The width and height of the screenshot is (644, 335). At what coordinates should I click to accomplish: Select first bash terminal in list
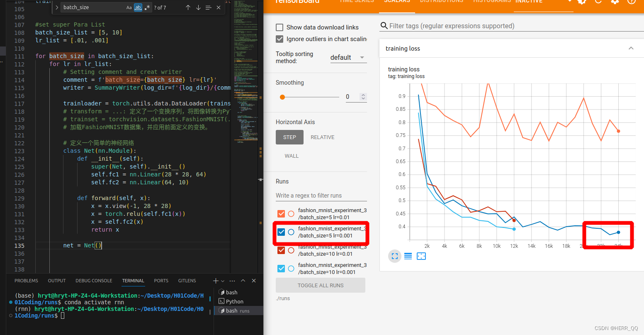click(x=238, y=293)
